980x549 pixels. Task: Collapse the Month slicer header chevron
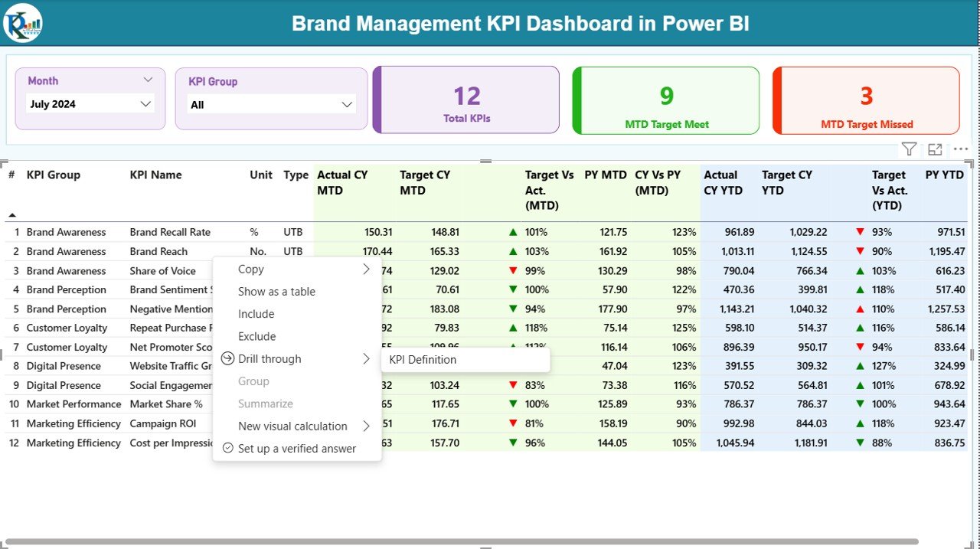coord(148,80)
